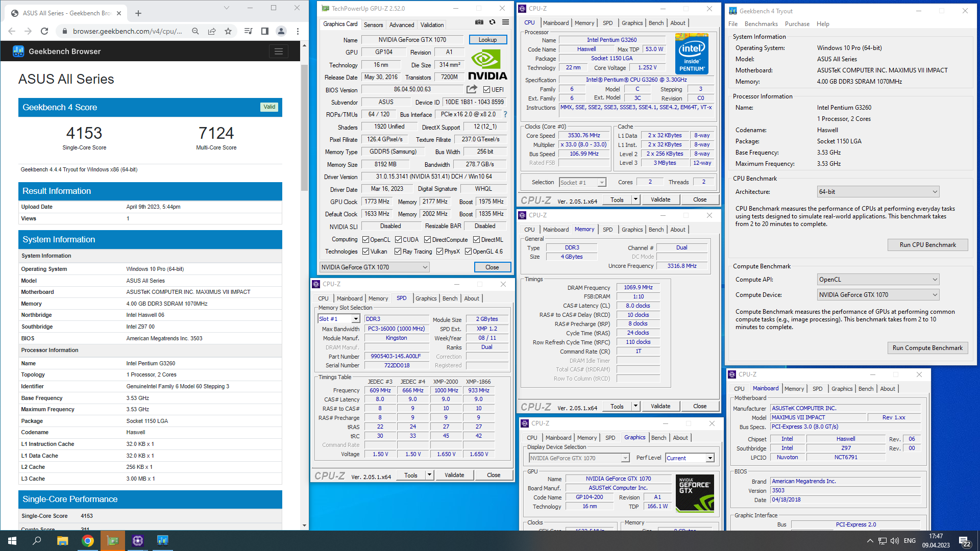The height and width of the screenshot is (551, 980).
Task: Expand Tools arrow in top CPU-Z window
Action: point(635,199)
